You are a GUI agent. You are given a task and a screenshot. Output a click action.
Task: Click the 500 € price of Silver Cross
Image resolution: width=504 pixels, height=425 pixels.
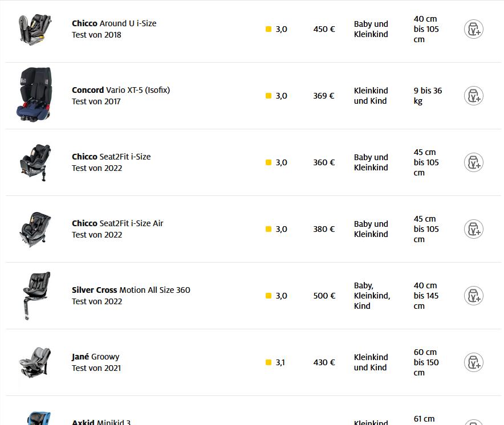pos(324,296)
